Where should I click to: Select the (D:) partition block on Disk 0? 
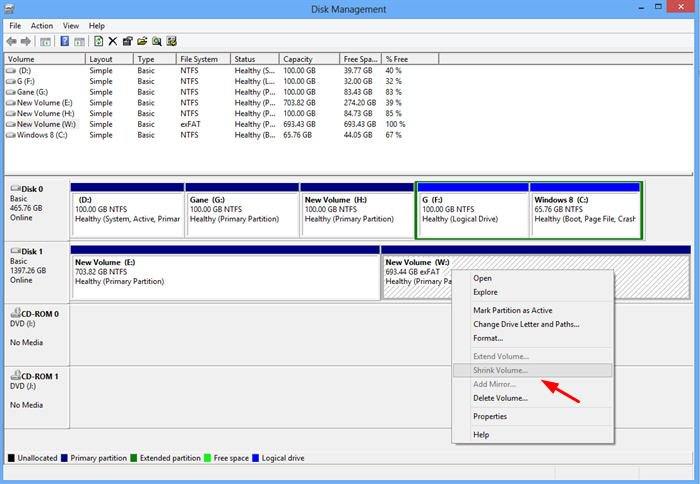(127, 210)
